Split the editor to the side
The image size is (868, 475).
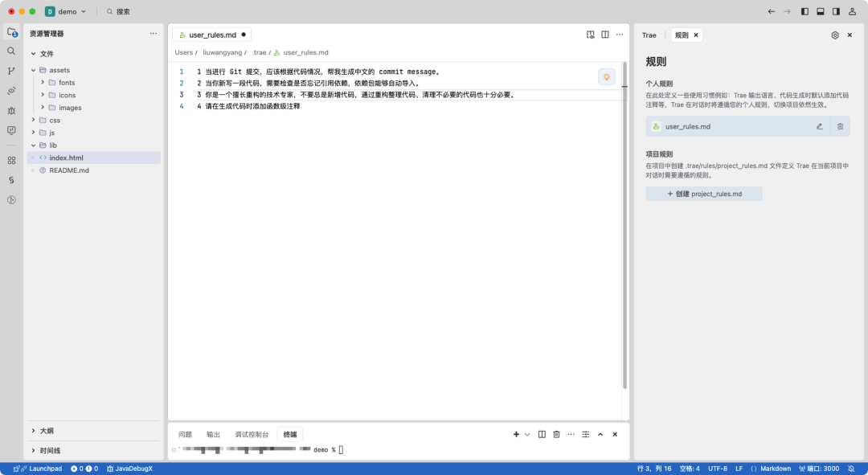pos(604,35)
